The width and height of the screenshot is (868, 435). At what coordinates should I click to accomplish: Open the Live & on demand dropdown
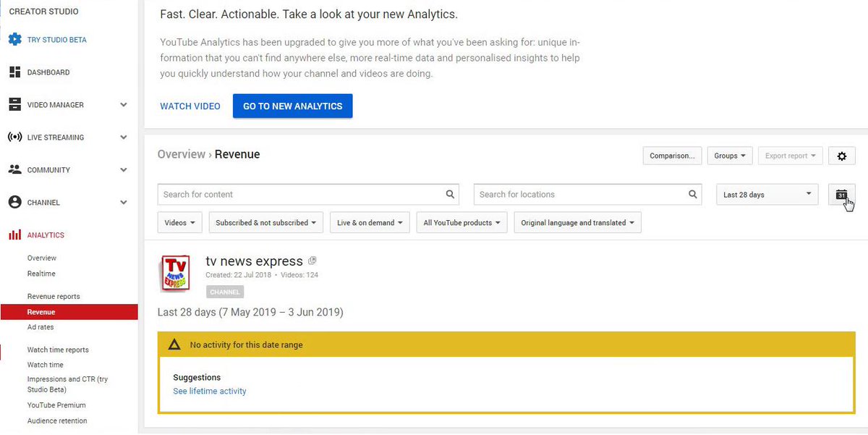(370, 223)
